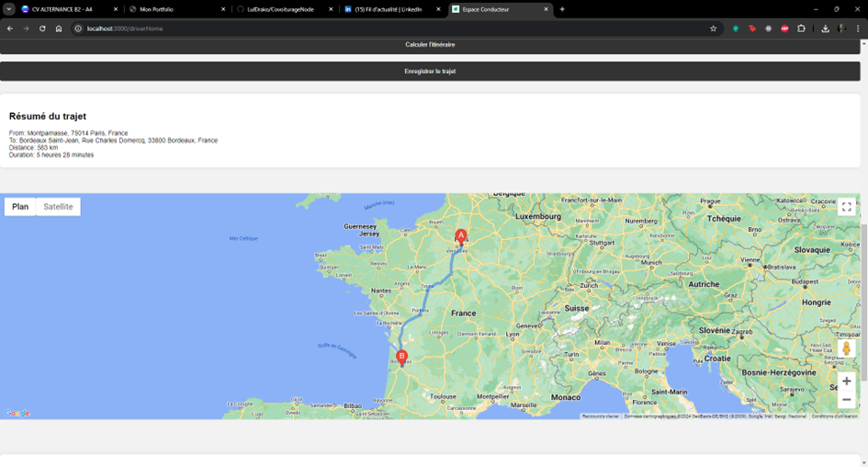This screenshot has width=868, height=467.
Task: Open the Chrome three-dot menu
Action: coord(858,28)
